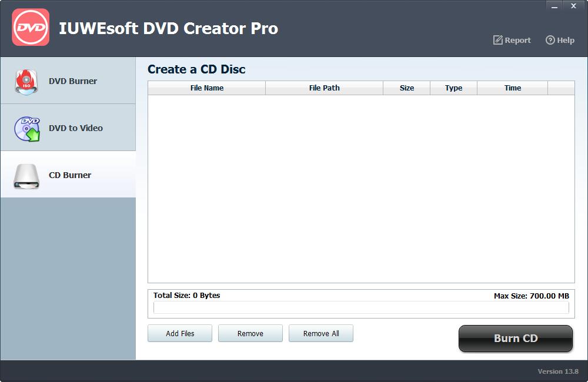Click the Total Size: 0 Bytes text
The image size is (588, 382).
[x=187, y=296]
